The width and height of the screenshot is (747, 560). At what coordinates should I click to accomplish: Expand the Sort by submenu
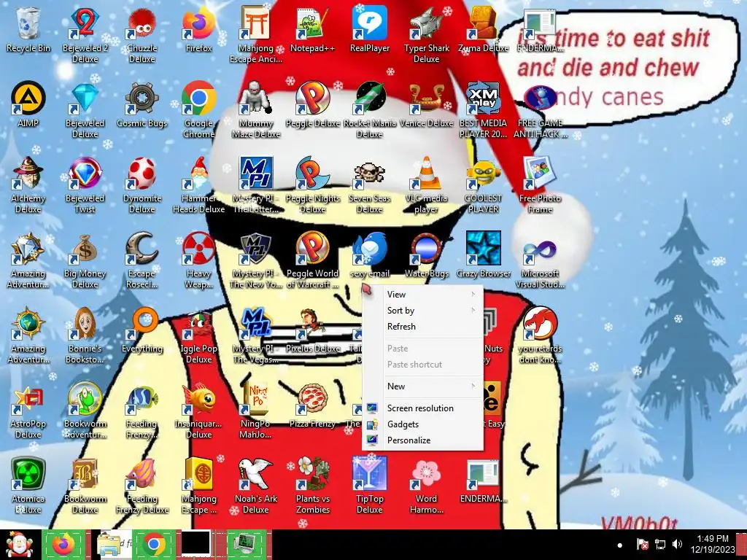tap(422, 311)
